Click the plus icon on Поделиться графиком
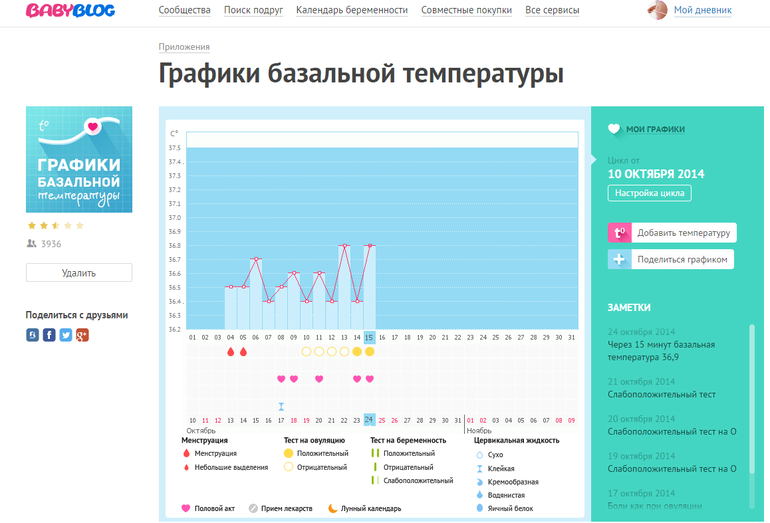The image size is (770, 523). (x=620, y=259)
